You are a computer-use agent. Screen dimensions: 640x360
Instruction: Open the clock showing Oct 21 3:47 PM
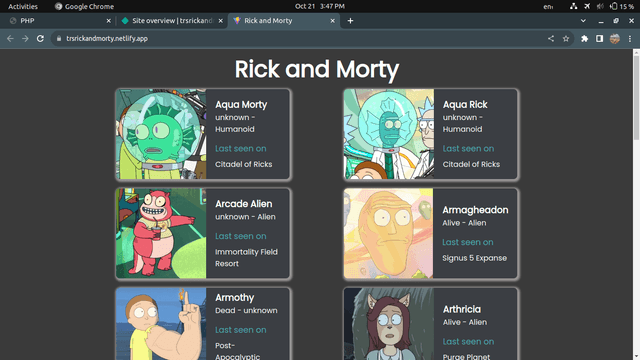click(x=320, y=6)
